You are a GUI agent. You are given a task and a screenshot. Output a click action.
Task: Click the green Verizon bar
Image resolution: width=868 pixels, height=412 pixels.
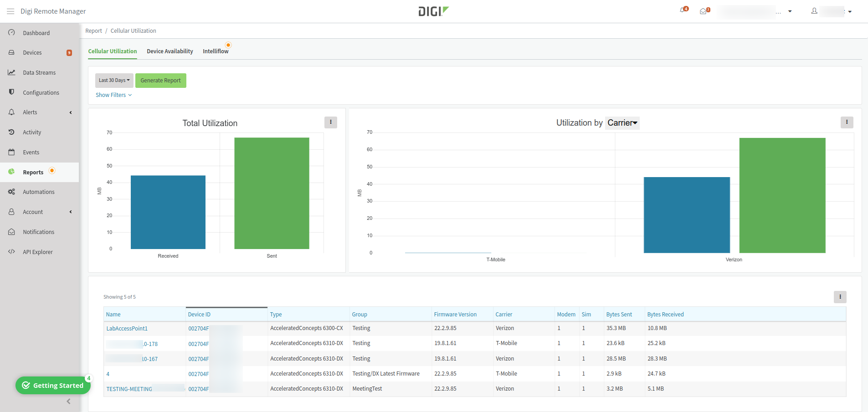click(782, 195)
